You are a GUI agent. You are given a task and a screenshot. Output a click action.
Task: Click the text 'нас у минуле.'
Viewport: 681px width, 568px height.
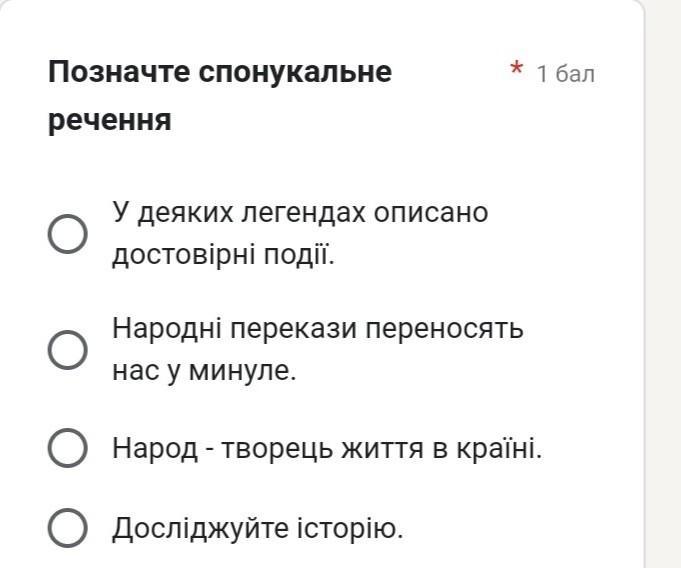click(x=204, y=371)
